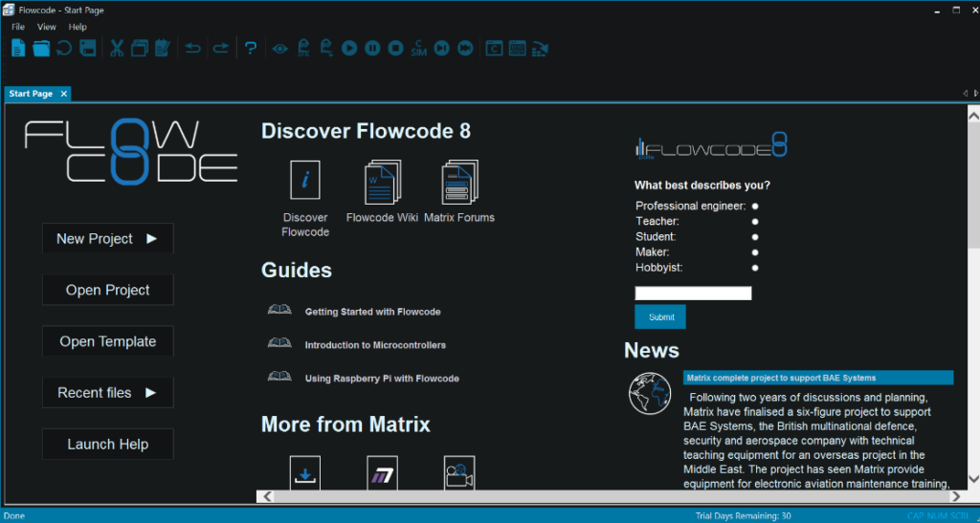The width and height of the screenshot is (980, 523).
Task: Select the Teacher radio button
Action: pyautogui.click(x=755, y=221)
